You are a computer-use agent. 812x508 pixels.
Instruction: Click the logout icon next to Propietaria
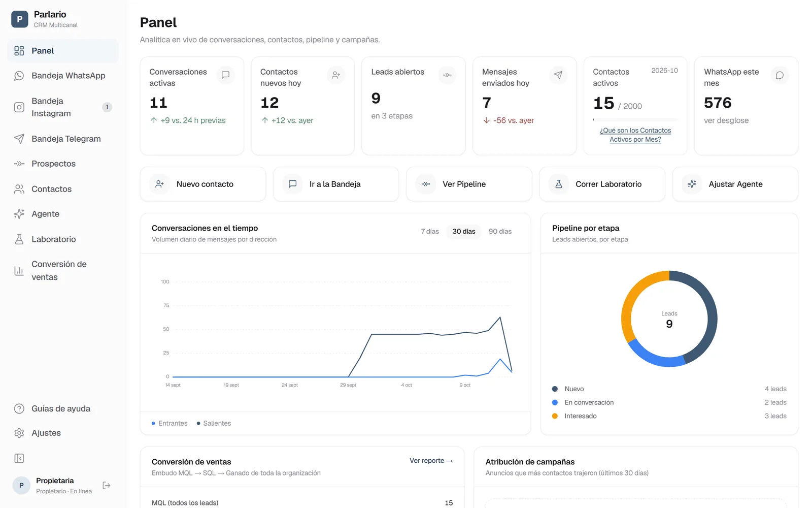point(107,486)
